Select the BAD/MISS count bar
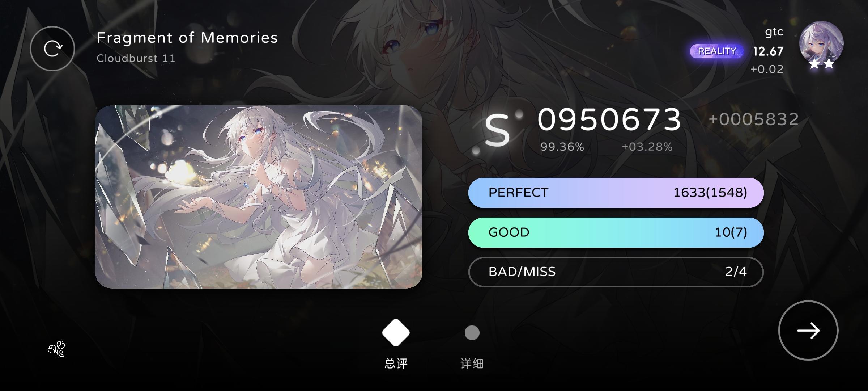 [616, 272]
